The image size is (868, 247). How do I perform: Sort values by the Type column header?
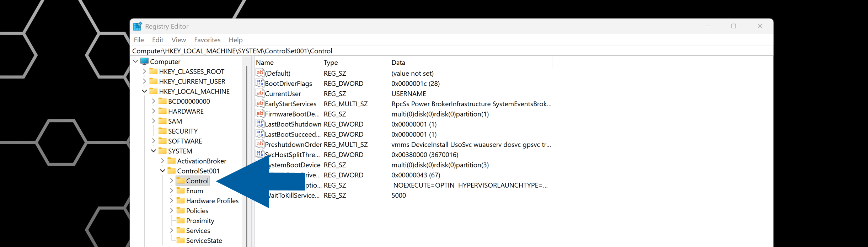331,63
